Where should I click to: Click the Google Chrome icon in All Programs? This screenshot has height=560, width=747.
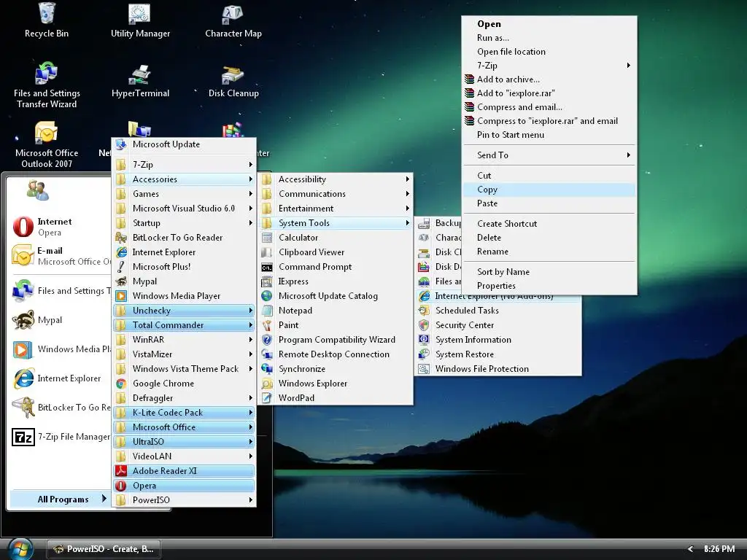[x=121, y=384]
